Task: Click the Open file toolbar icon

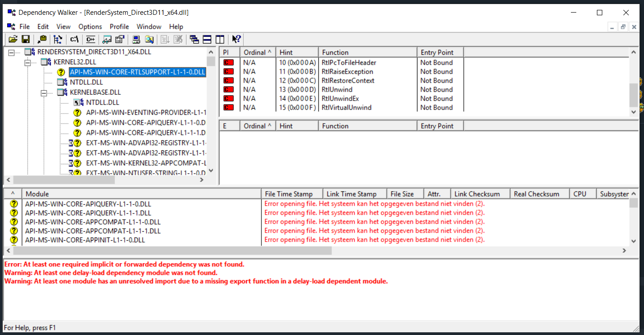Action: 13,40
